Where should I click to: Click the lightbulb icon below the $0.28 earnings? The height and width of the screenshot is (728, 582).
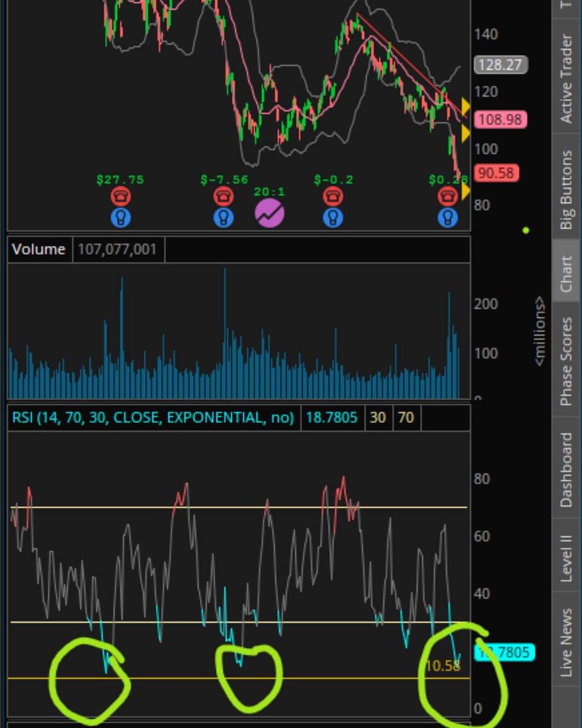447,217
